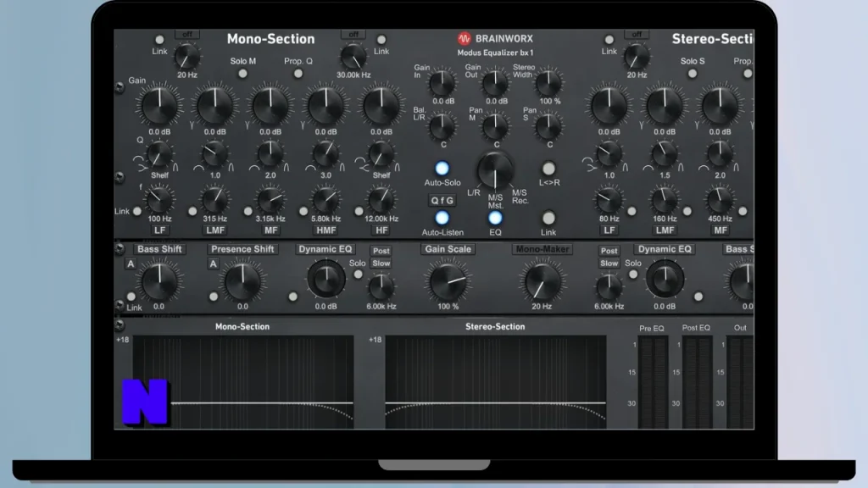Toggle the Mono-Section Slow button
Viewport: 868px width, 488px height.
381,263
